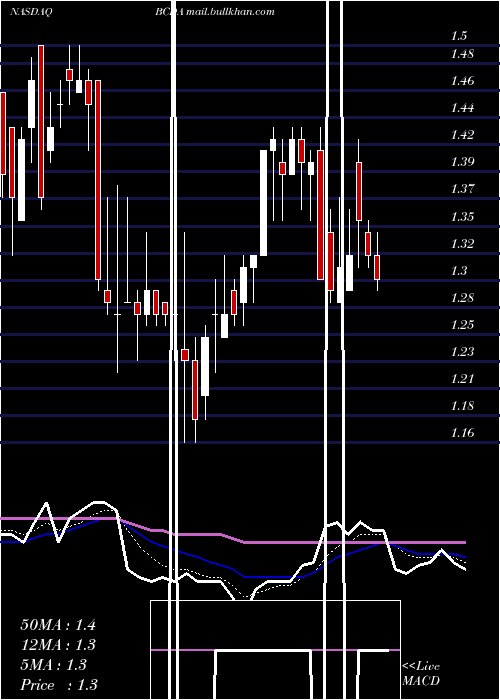Click the 5MA : 1.3 readout
500x700 pixels.
click(54, 665)
